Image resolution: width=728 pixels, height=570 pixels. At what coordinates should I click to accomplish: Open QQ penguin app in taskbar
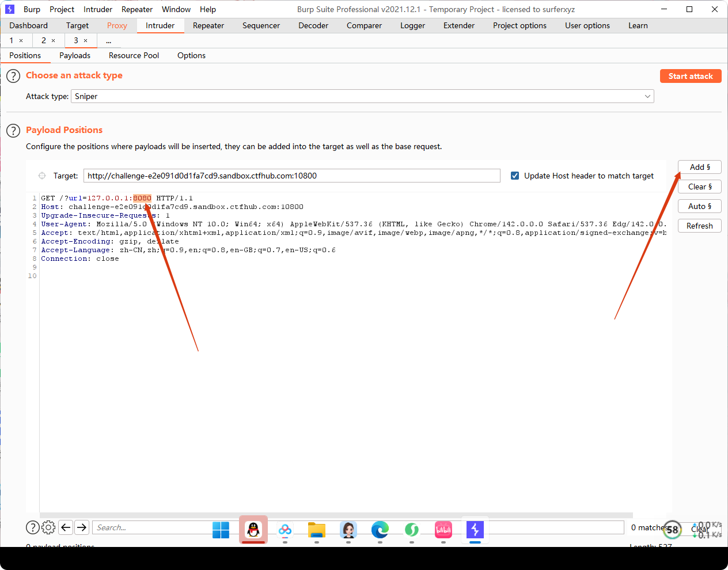[x=253, y=530]
